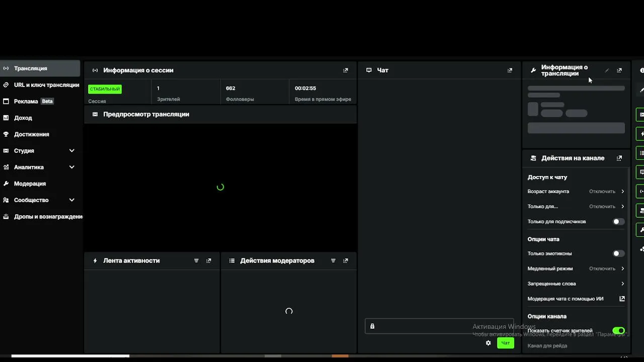Click the 662 followers count
The height and width of the screenshot is (362, 644).
pyautogui.click(x=230, y=88)
